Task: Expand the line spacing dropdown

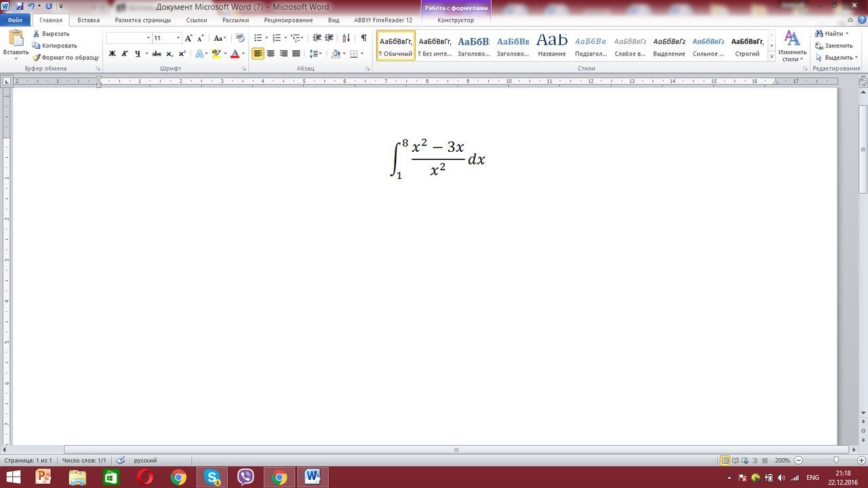Action: (320, 54)
